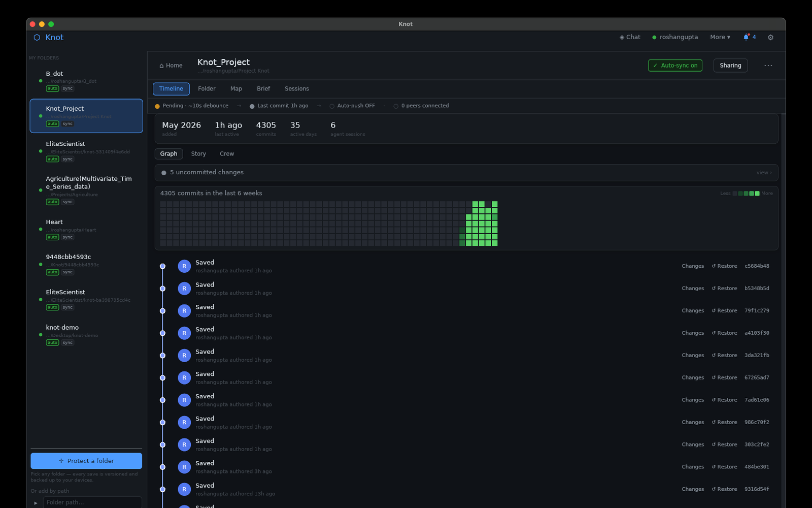Click the Folder path input field
This screenshot has height=508, width=812.
click(92, 502)
